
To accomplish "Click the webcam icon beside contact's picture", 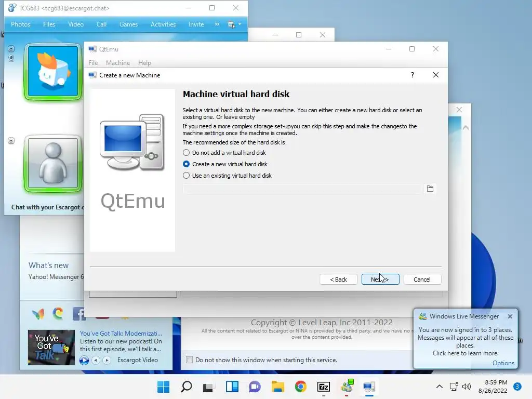I will 11,58.
